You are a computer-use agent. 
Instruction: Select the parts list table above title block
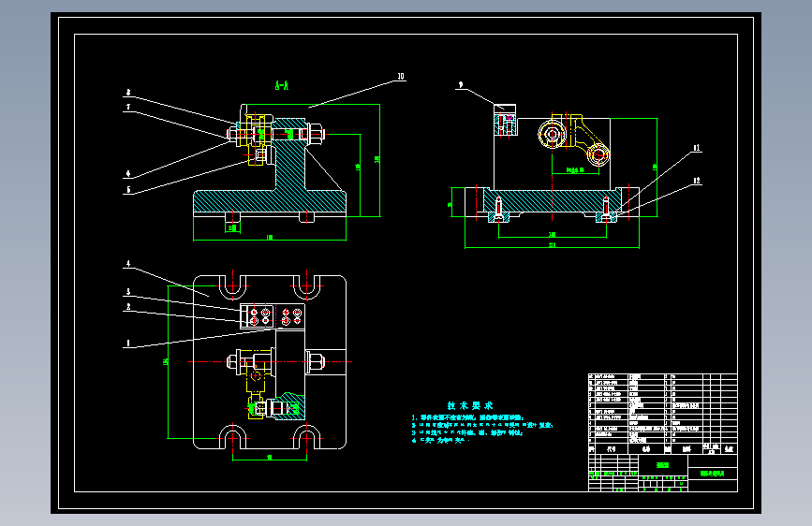[663, 408]
